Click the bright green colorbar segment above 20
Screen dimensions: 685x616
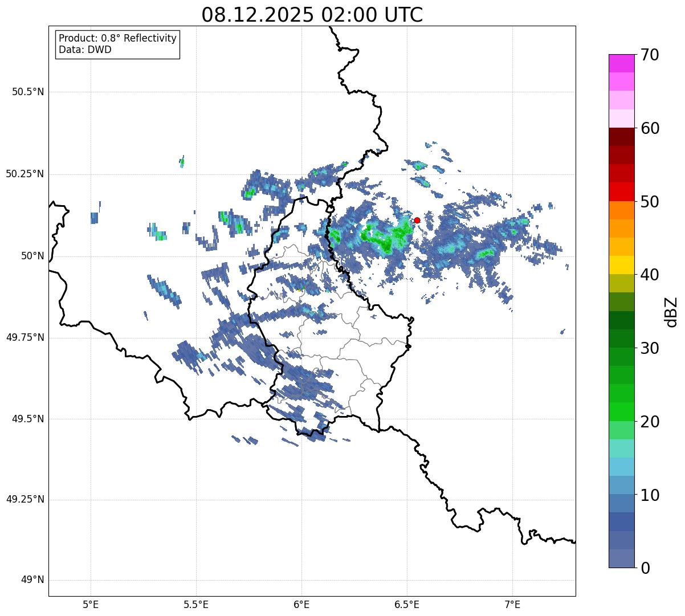click(621, 411)
